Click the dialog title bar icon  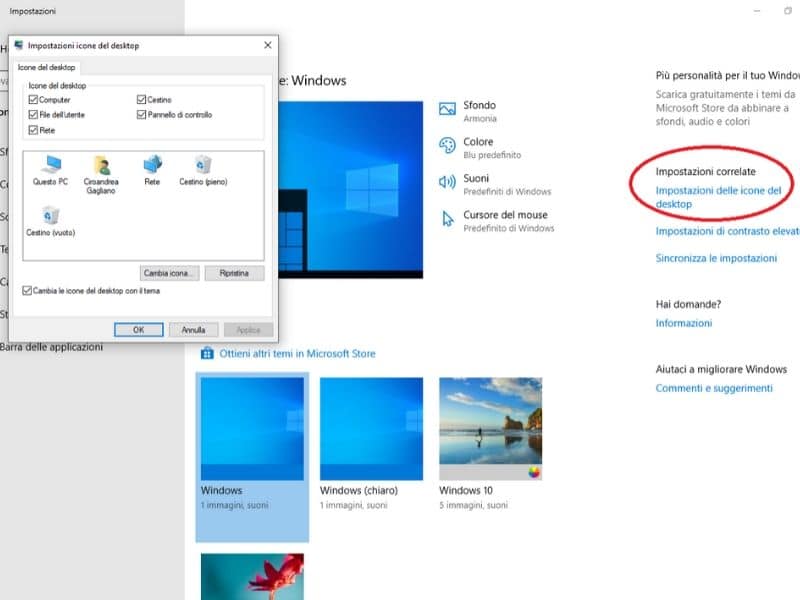click(19, 45)
